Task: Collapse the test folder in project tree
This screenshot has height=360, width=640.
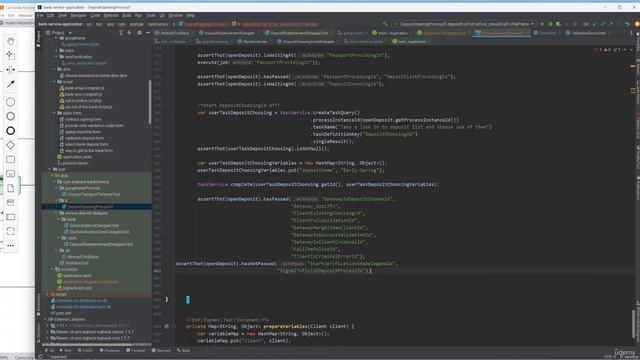Action: [x=50, y=169]
